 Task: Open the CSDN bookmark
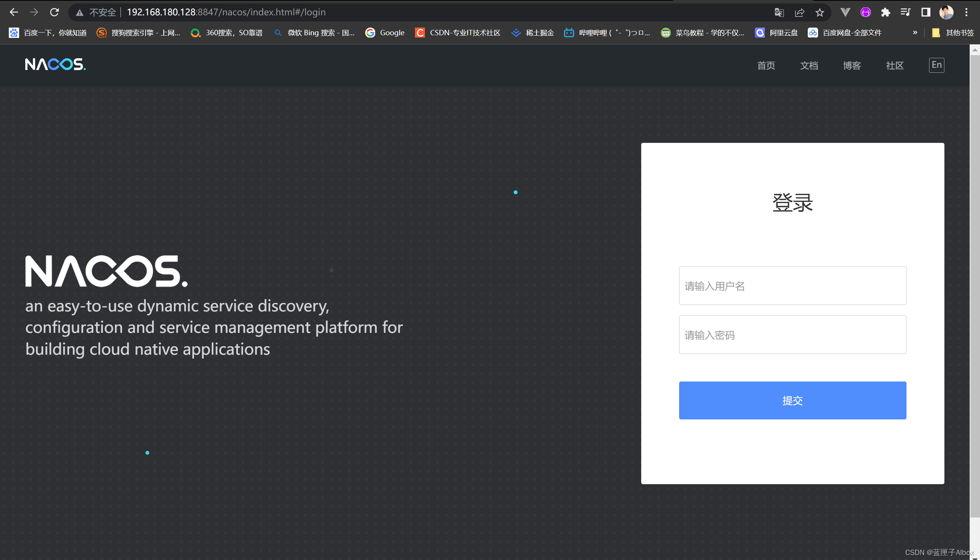458,33
